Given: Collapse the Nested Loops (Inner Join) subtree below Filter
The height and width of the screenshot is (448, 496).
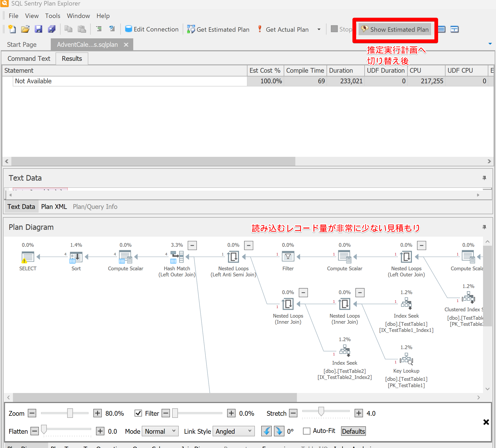Looking at the screenshot, I should coord(303,293).
